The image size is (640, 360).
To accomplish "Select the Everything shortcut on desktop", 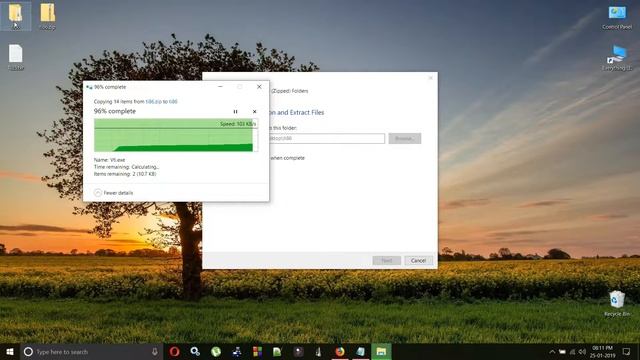I will [617, 58].
